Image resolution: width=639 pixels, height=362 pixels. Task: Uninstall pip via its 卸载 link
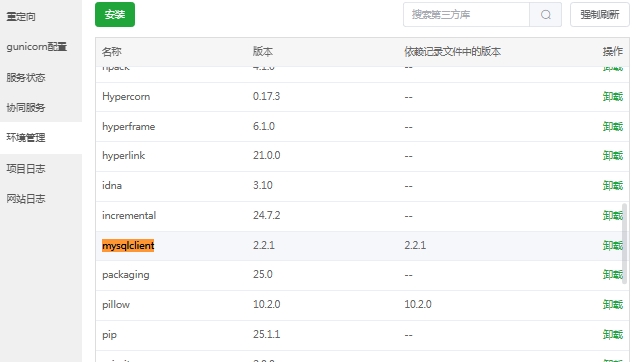[613, 335]
